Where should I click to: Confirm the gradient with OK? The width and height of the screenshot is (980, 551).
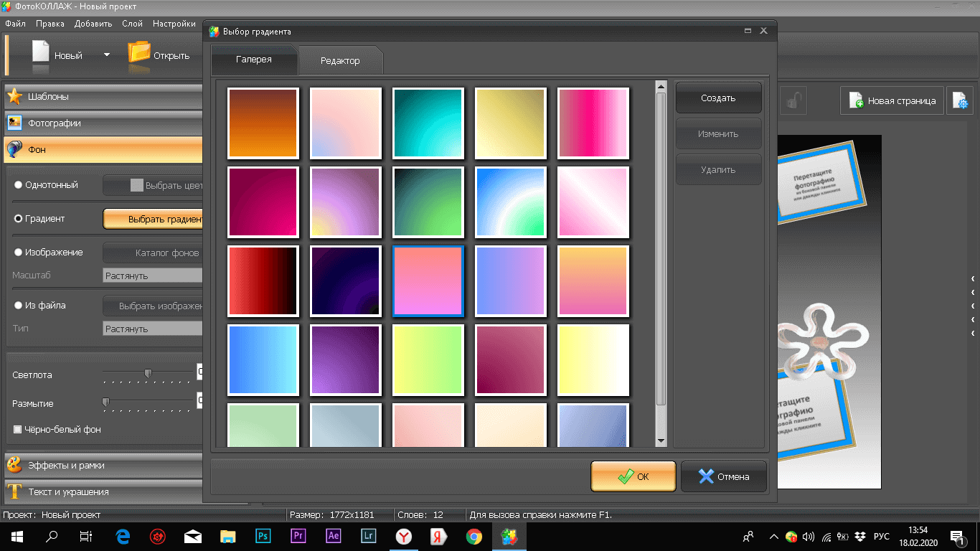pyautogui.click(x=633, y=476)
